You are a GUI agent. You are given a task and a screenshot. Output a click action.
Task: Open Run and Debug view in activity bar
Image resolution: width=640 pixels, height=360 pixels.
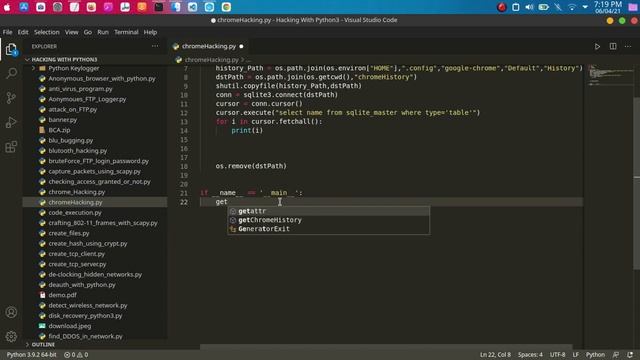click(x=11, y=122)
